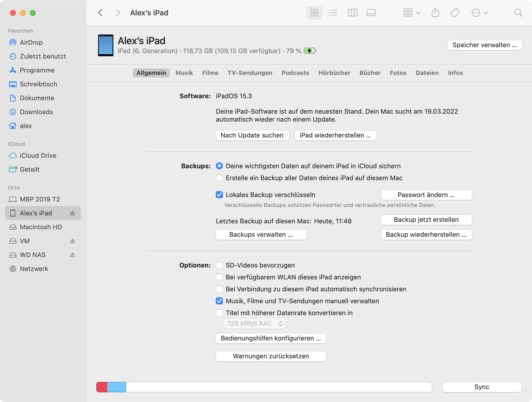This screenshot has width=532, height=402.
Task: Switch to gallery view
Action: [371, 13]
